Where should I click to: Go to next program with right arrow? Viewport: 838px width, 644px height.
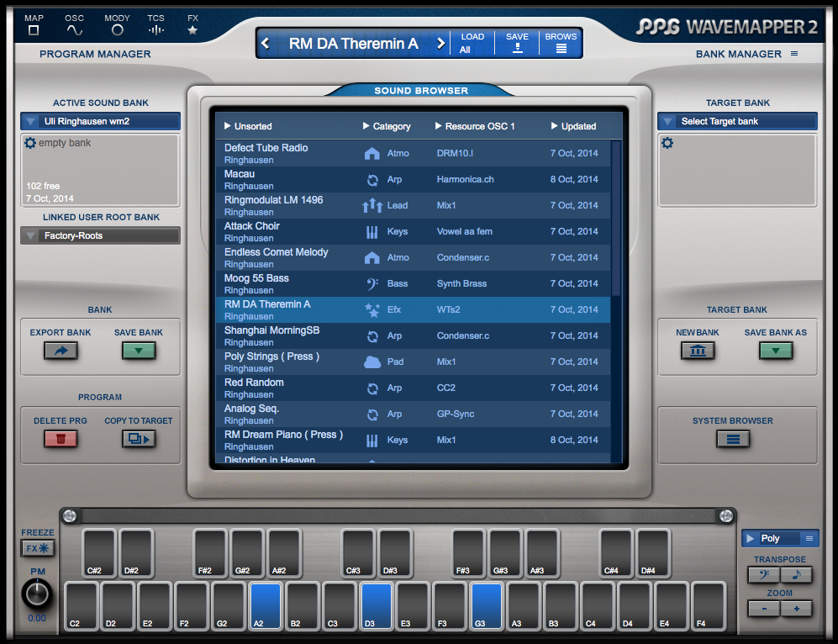click(440, 43)
